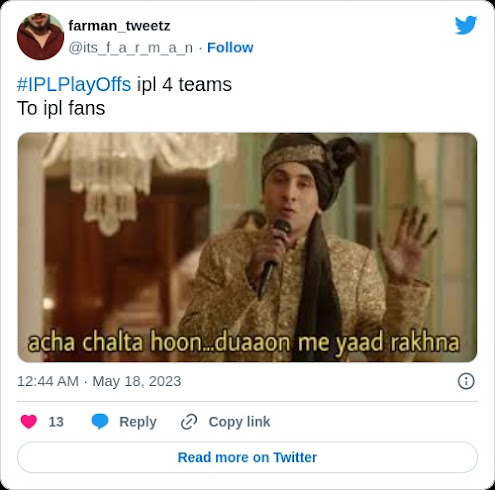Like the tweet with the heart icon
Image resolution: width=495 pixels, height=490 pixels.
[x=29, y=422]
